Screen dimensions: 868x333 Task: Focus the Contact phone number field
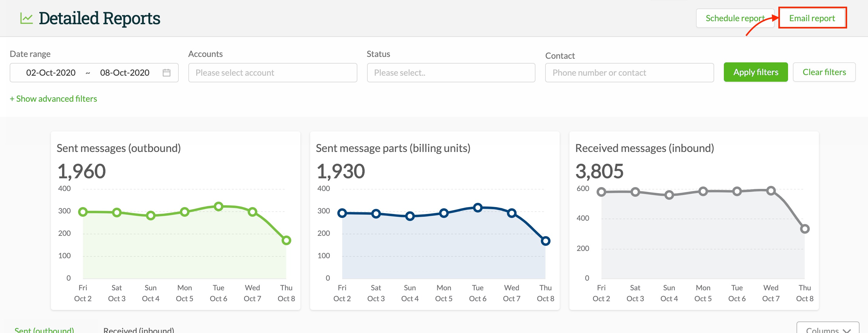click(x=629, y=73)
